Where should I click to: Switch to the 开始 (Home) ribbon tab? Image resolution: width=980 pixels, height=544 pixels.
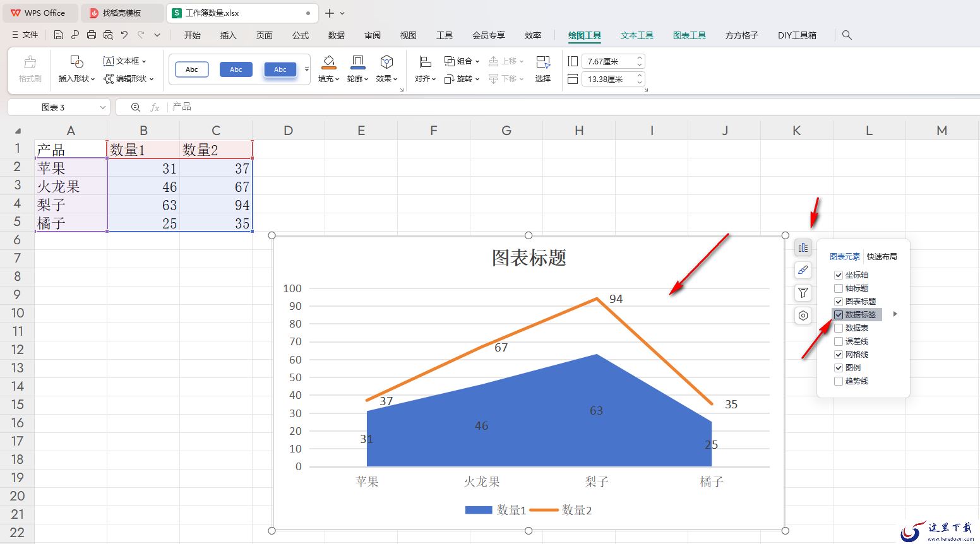(193, 35)
